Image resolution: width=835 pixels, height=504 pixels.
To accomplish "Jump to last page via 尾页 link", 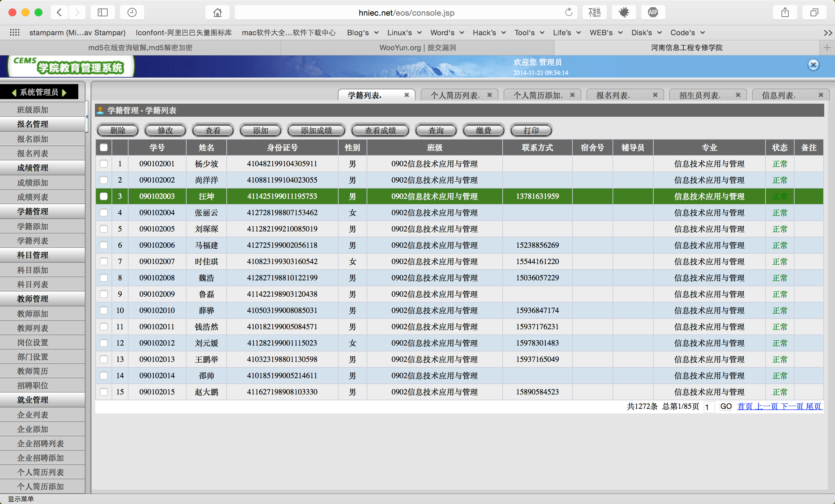I will point(813,406).
